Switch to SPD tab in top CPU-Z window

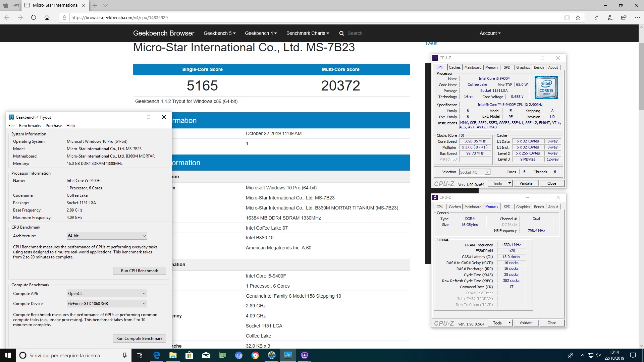click(x=507, y=67)
